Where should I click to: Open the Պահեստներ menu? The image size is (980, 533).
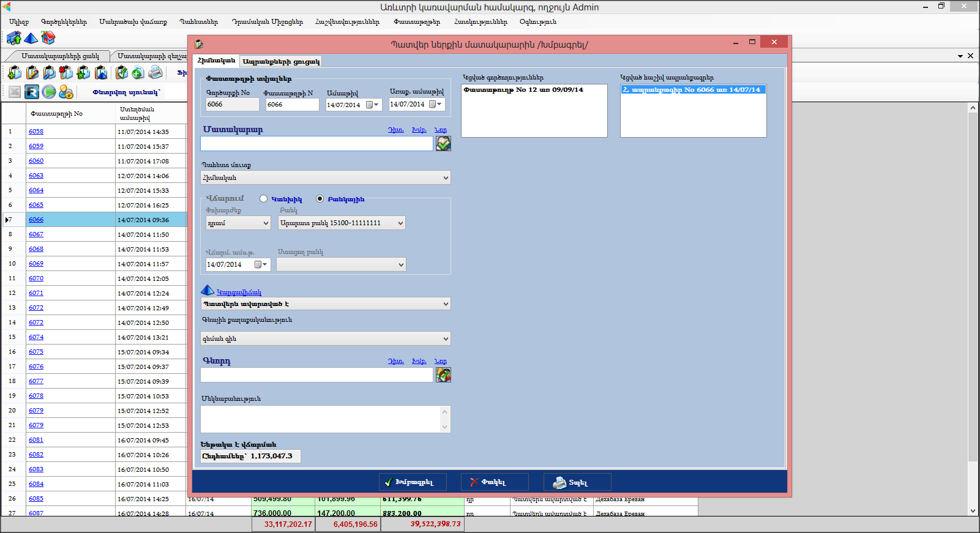pos(198,22)
